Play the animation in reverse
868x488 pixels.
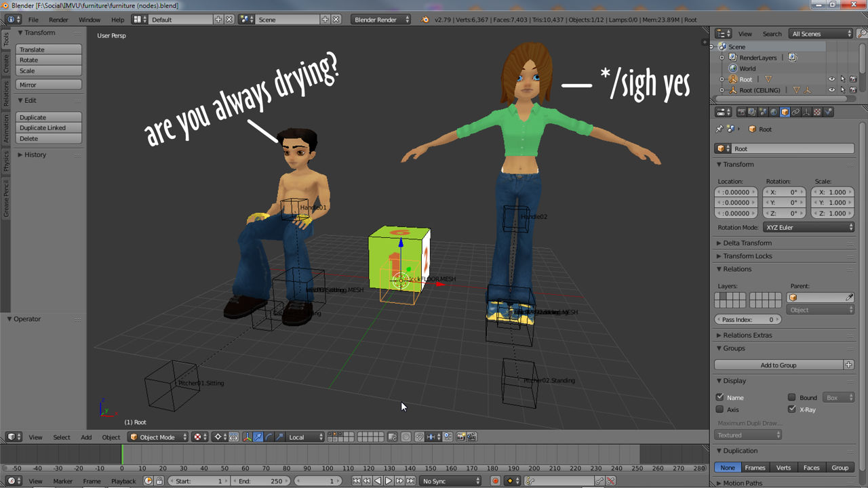[378, 481]
